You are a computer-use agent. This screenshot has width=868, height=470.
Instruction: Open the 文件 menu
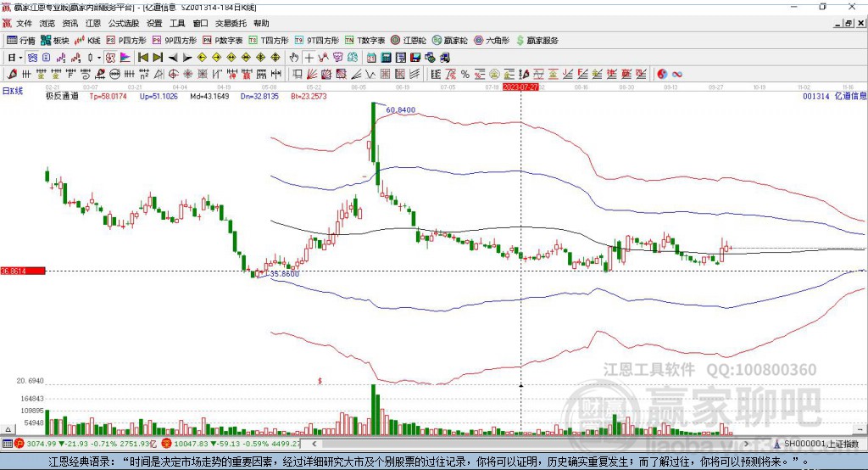24,23
